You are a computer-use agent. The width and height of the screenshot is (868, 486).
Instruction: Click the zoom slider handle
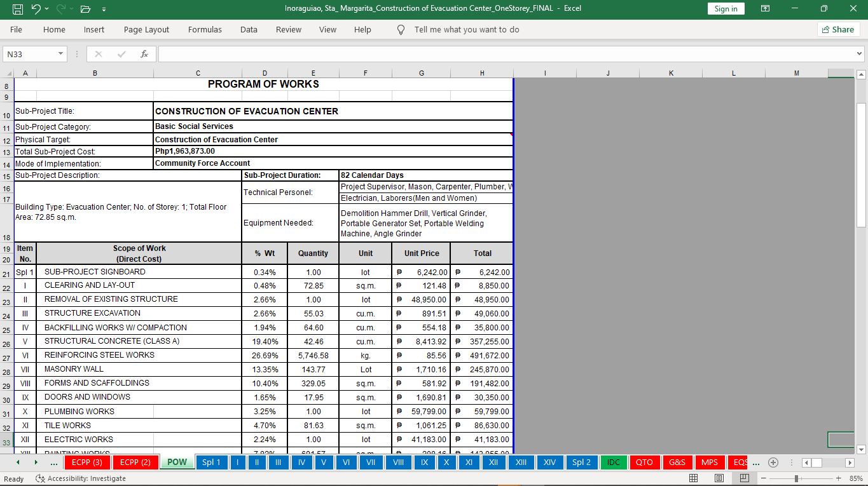796,478
